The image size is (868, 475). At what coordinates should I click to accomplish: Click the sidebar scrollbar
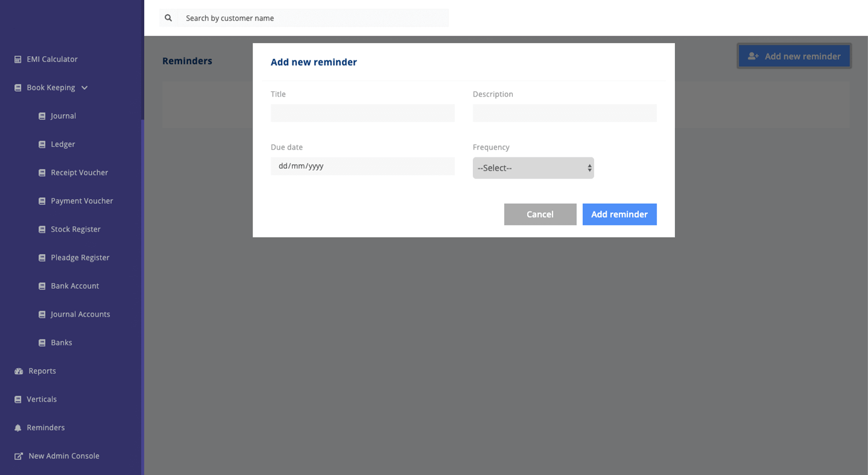[142, 297]
